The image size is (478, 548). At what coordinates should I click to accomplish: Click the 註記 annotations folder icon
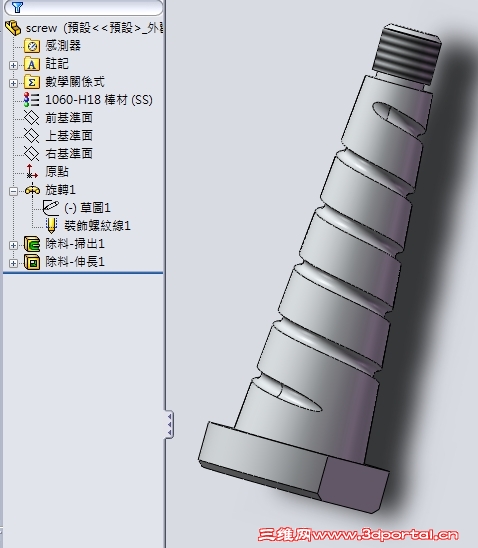pos(32,64)
